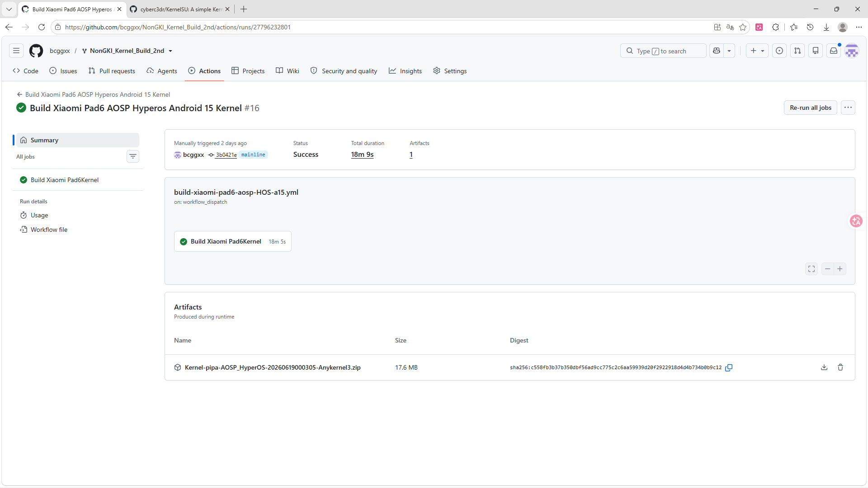Open the browser tab search dropdown

[x=9, y=9]
